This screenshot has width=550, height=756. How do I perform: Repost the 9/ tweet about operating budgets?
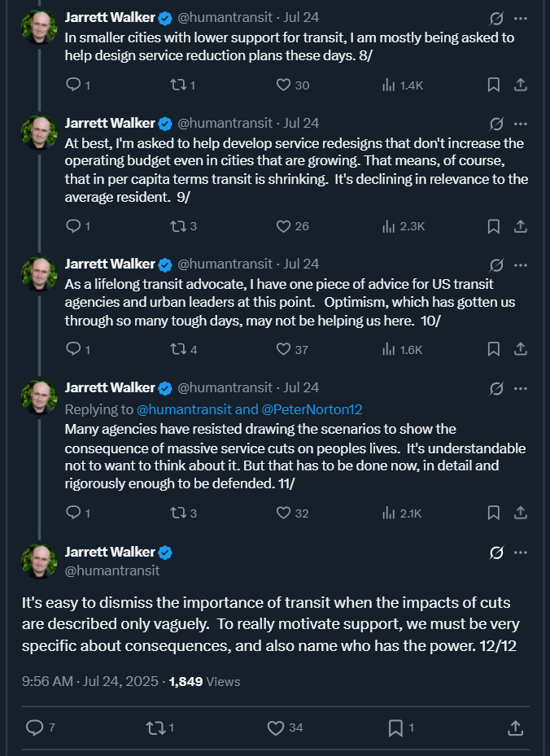tap(177, 226)
